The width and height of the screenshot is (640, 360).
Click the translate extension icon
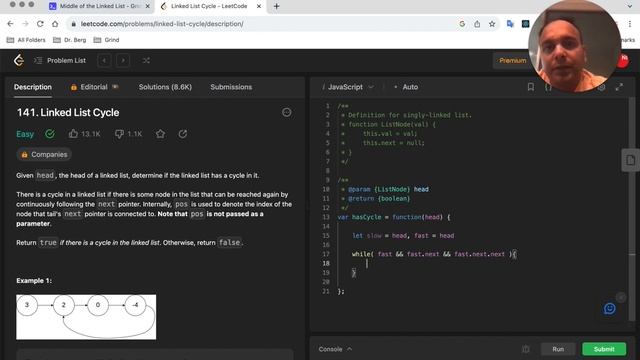[510, 24]
